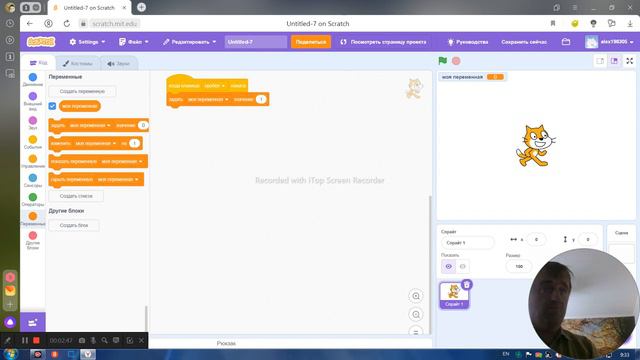Screen dimensions: 640x360
Task: Click Создать блок button
Action: click(74, 225)
